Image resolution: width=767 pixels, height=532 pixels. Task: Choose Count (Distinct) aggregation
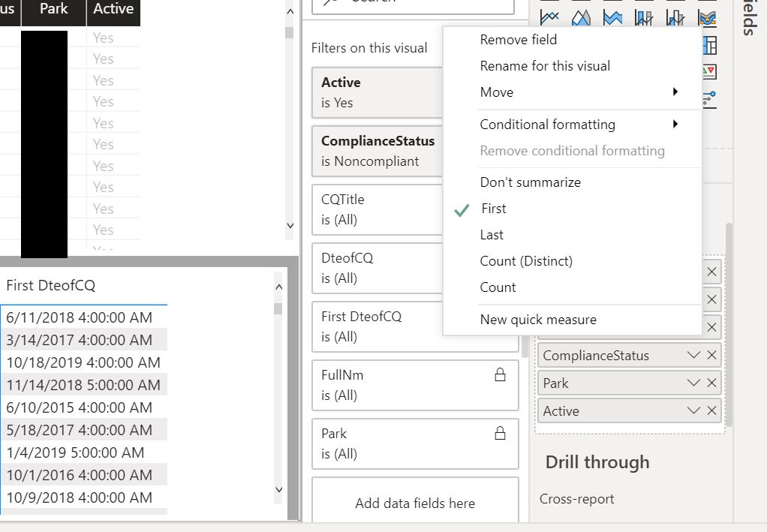pos(573,261)
